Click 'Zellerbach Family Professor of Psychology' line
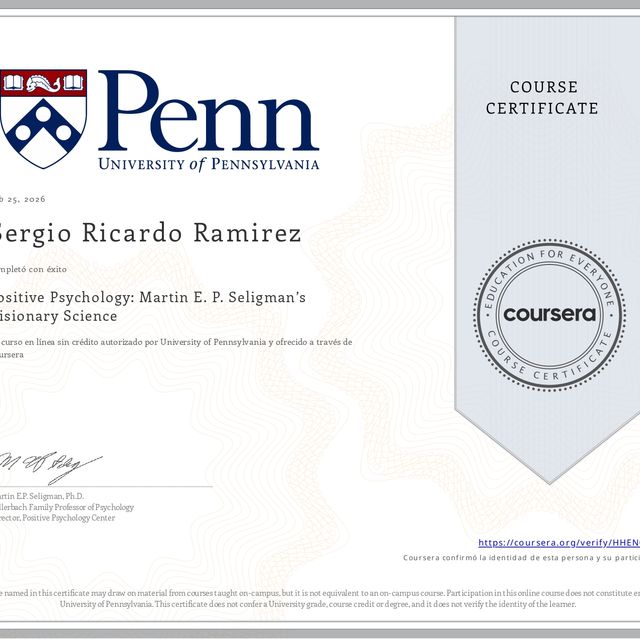This screenshot has height=640, width=640. point(67,507)
